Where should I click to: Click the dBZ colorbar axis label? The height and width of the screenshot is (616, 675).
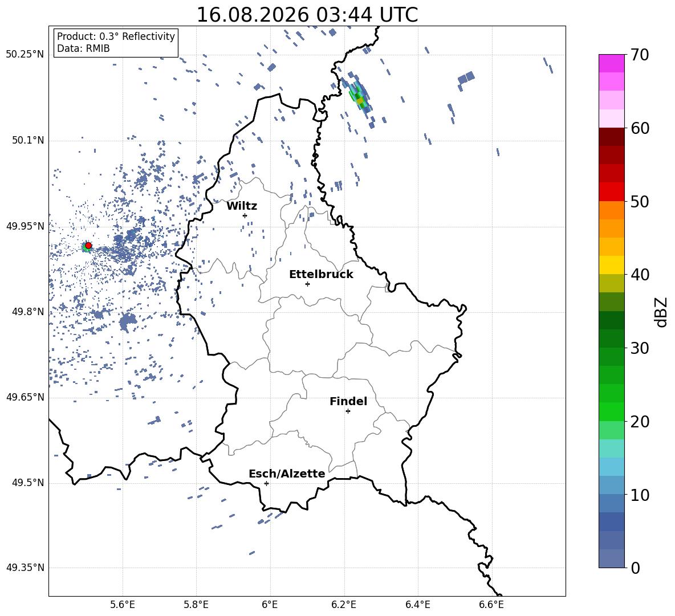[x=662, y=312]
